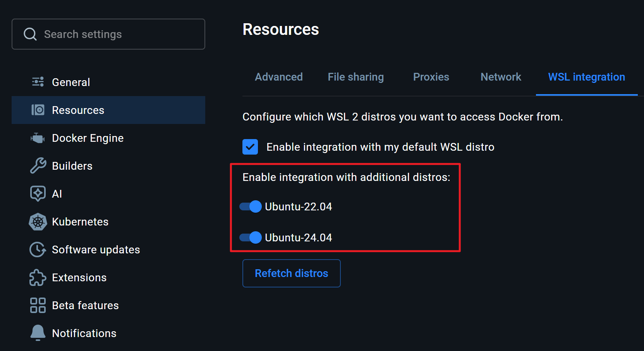This screenshot has width=644, height=351.
Task: Select the Kubernetes helm wheel icon
Action: [38, 222]
